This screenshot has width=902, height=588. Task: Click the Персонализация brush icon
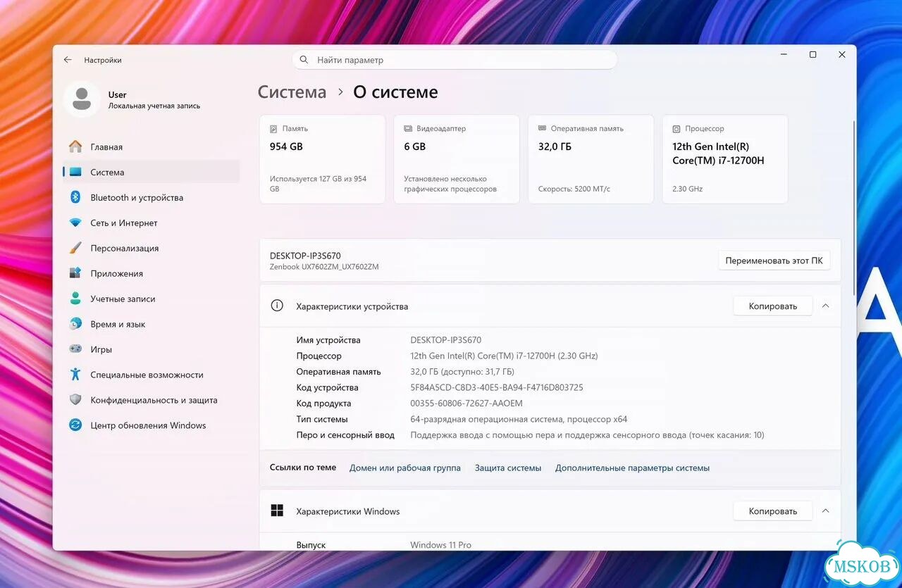click(75, 248)
